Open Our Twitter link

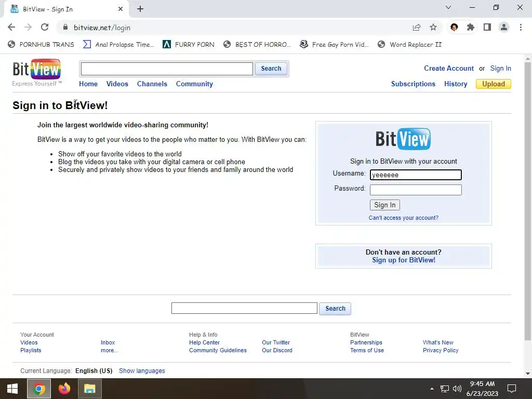tap(276, 342)
